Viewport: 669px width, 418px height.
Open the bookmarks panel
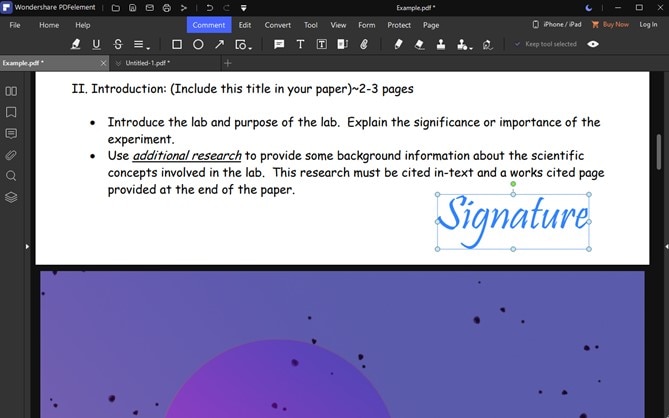[11, 112]
